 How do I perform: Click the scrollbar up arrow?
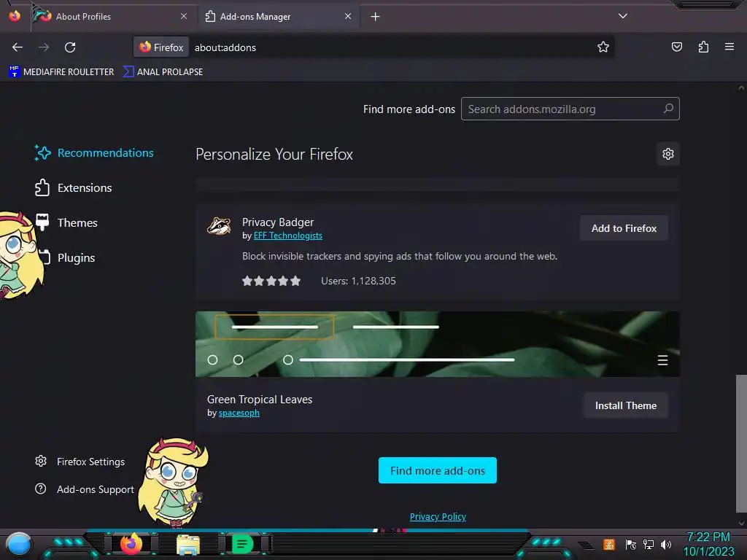pyautogui.click(x=741, y=88)
